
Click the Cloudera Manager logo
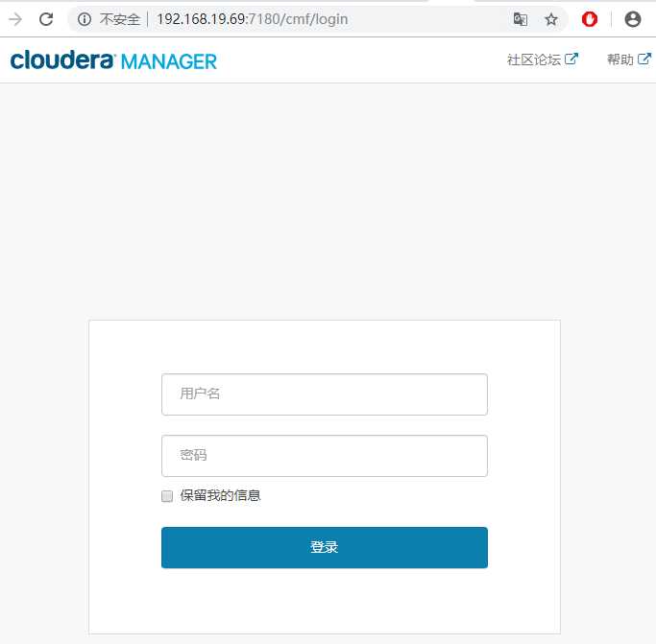[113, 60]
